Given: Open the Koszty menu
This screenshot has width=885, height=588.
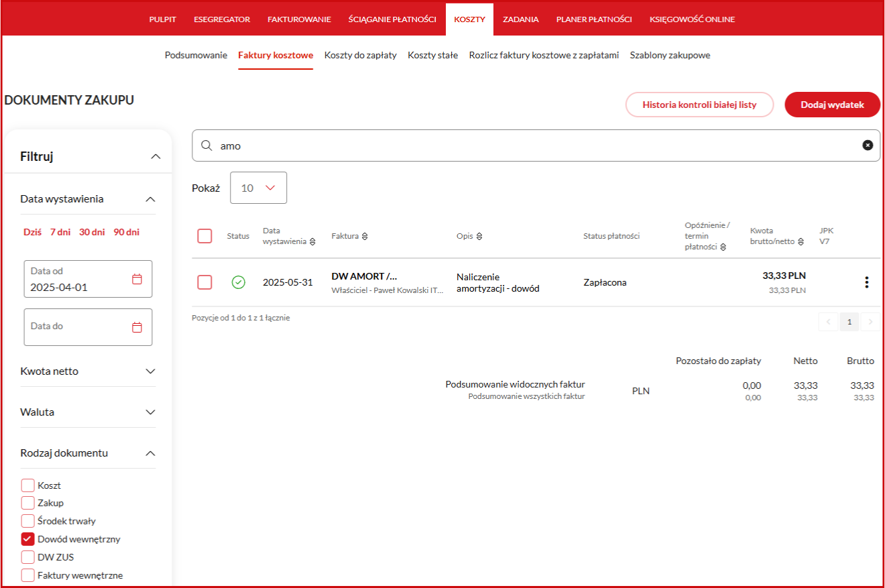Looking at the screenshot, I should point(469,19).
